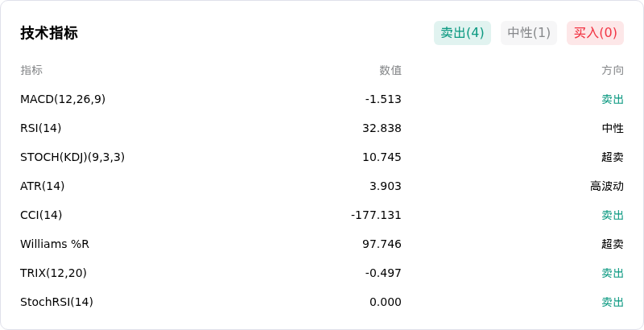The image size is (644, 330).
Task: Click the 中性(1) neutral badge
Action: tap(529, 33)
